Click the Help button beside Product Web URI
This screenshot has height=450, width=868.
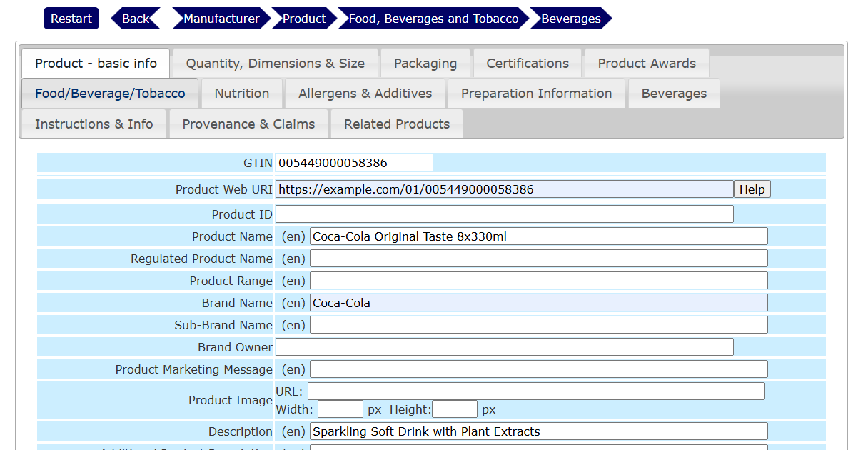click(x=752, y=189)
